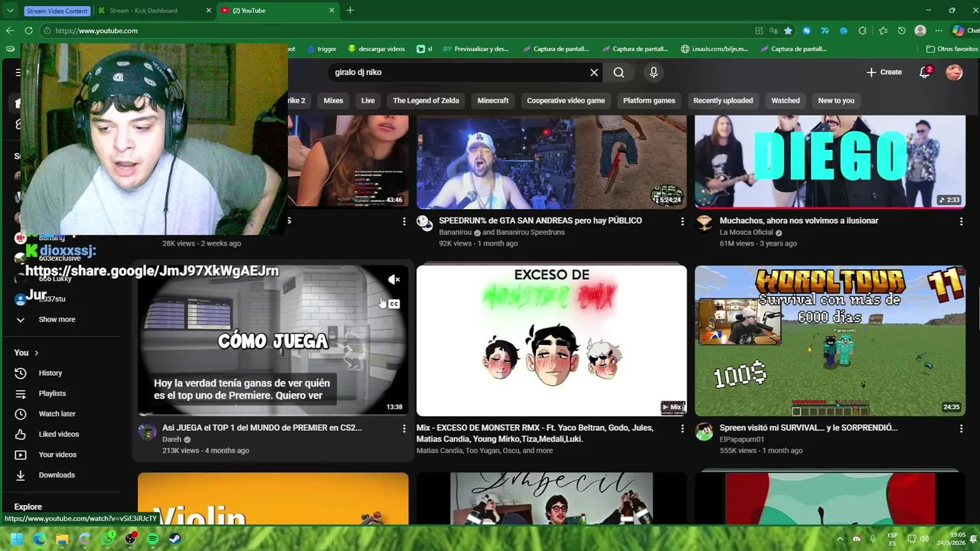Open the trigger bookmark
Screen dimensions: 980x551
322,49
